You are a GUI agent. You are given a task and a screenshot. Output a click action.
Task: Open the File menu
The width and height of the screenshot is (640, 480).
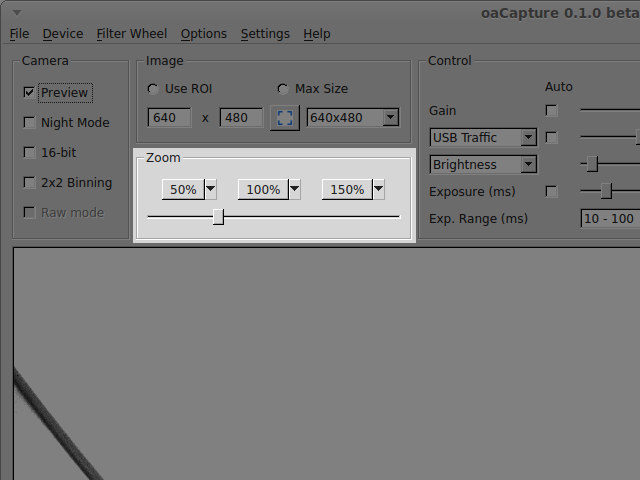(19, 34)
